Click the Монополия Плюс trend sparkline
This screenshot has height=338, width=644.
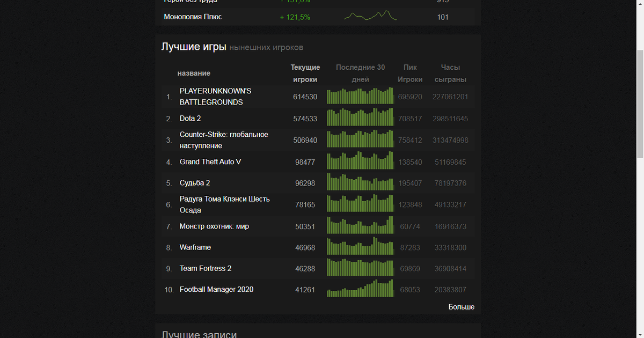pos(370,16)
